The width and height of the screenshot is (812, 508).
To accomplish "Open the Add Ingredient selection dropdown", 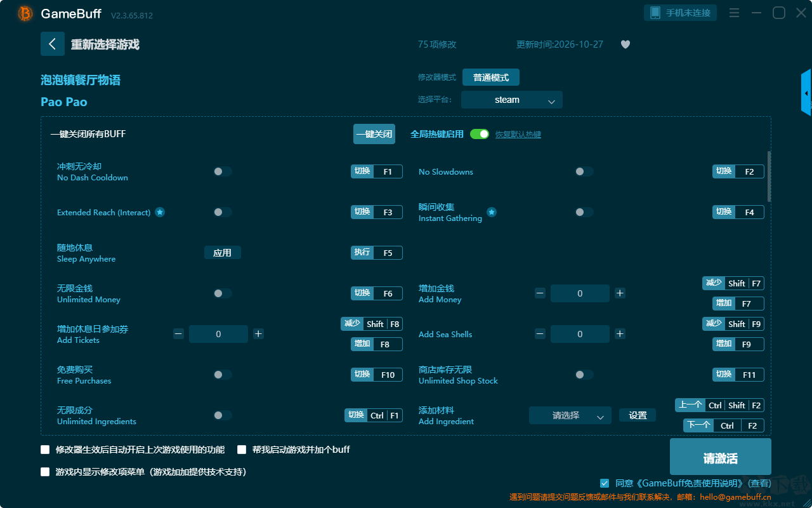I will [x=570, y=415].
